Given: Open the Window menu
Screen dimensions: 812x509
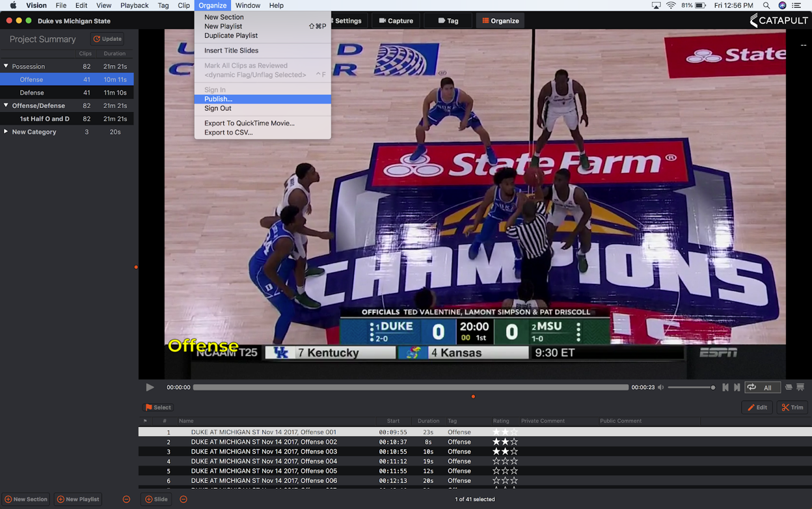Looking at the screenshot, I should click(247, 5).
